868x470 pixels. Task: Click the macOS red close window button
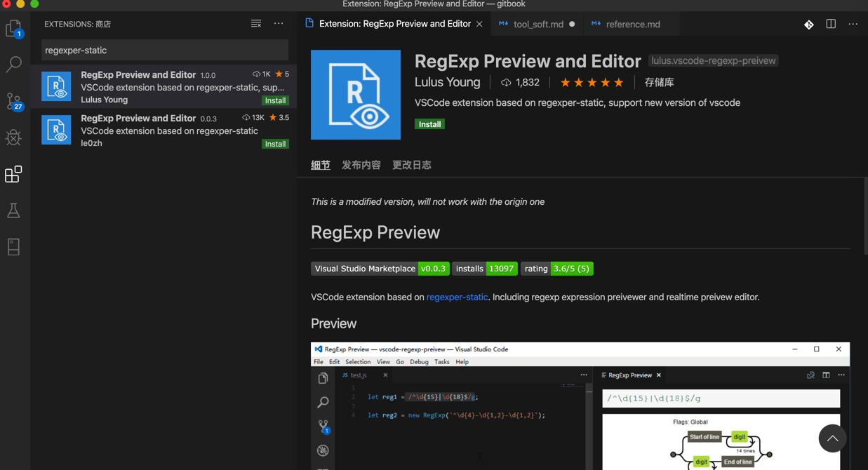pyautogui.click(x=7, y=4)
